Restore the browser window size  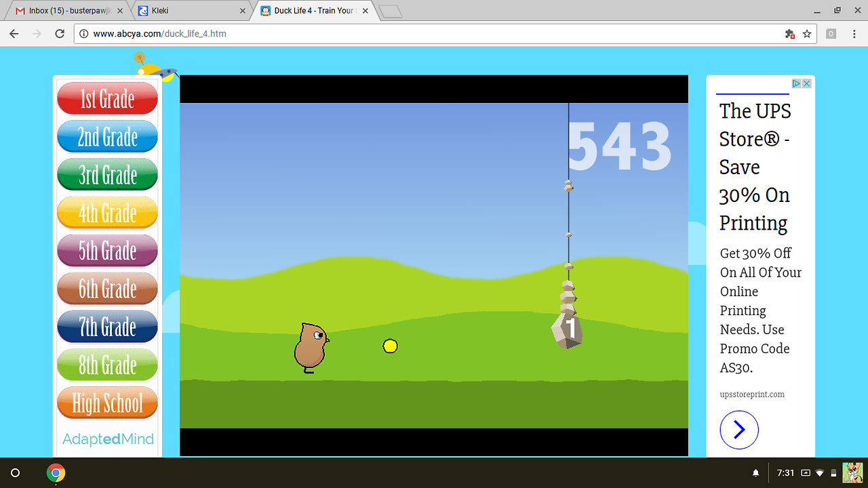point(837,10)
